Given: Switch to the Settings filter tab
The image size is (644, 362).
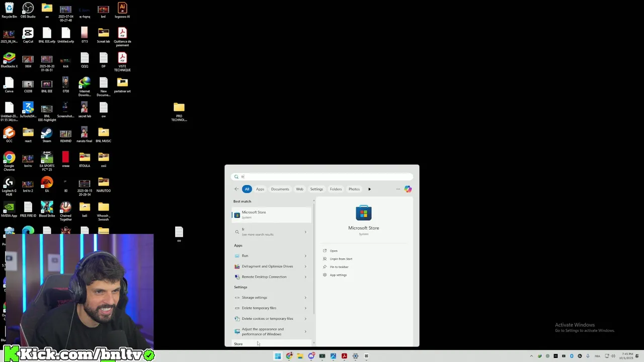Looking at the screenshot, I should pyautogui.click(x=316, y=189).
